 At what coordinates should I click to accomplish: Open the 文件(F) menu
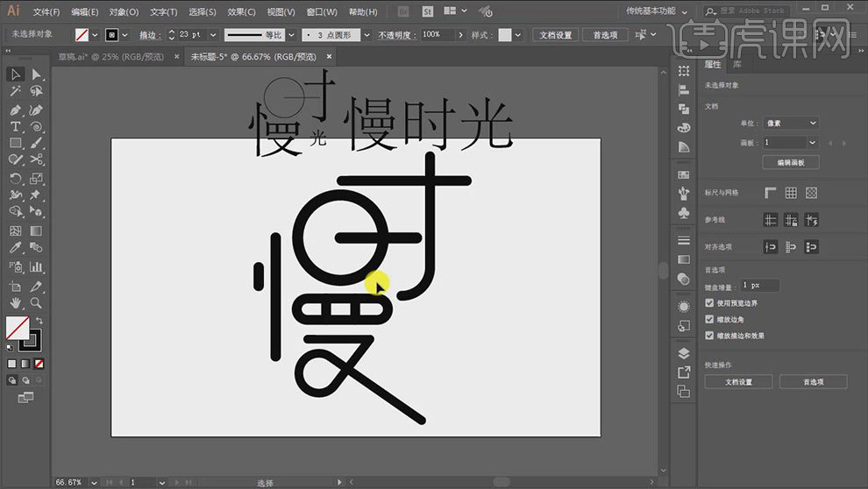(46, 11)
